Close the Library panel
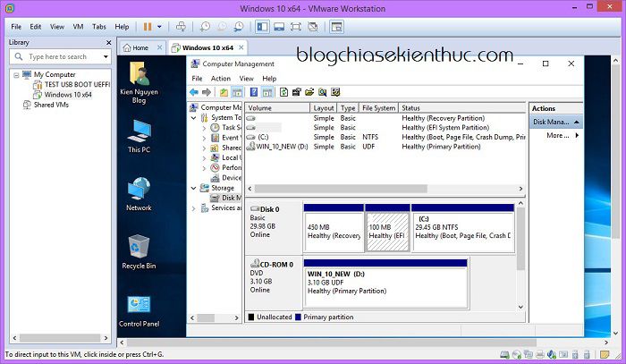This screenshot has height=364, width=626. [x=108, y=42]
